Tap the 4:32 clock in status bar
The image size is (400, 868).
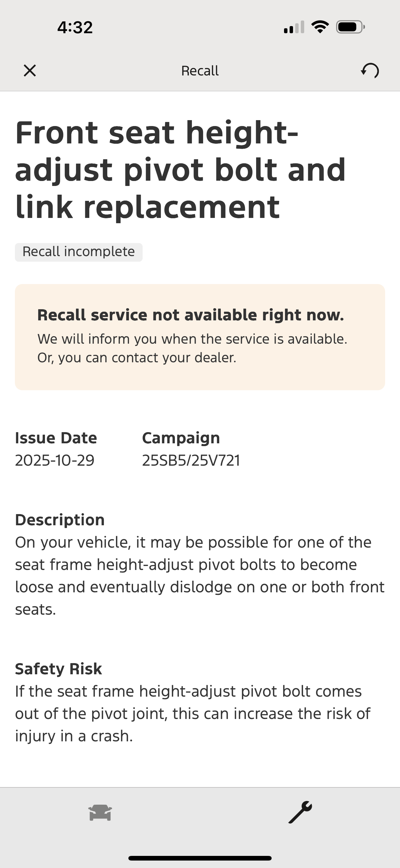tap(75, 27)
